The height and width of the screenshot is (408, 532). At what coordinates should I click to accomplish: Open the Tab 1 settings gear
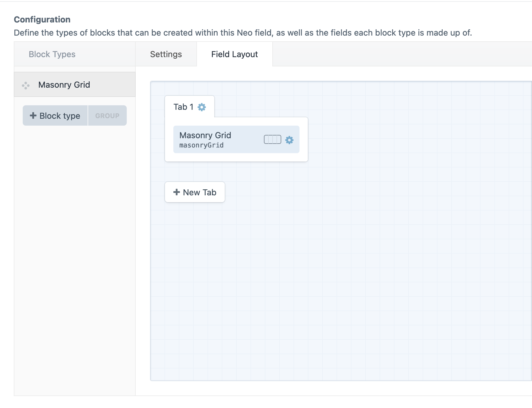click(202, 107)
